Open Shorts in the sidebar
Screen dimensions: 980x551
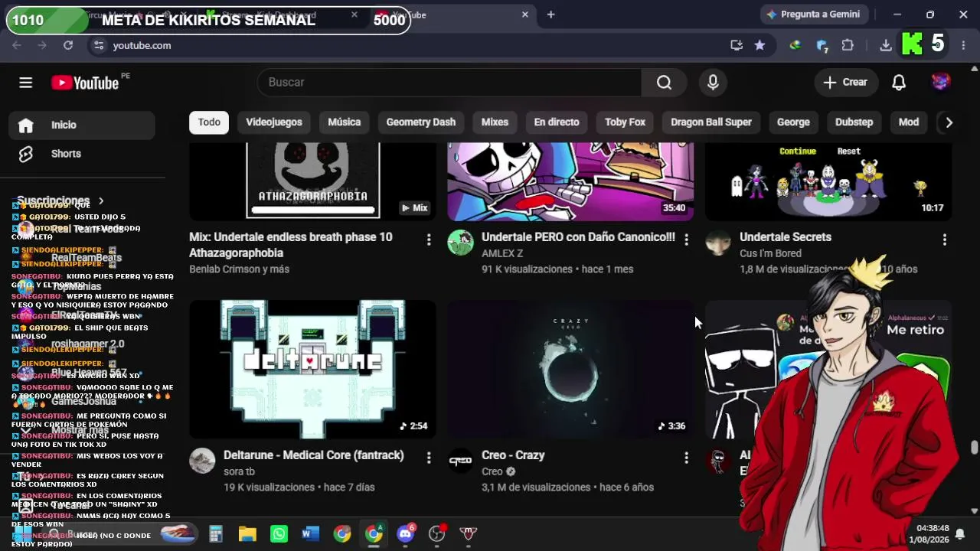point(82,154)
